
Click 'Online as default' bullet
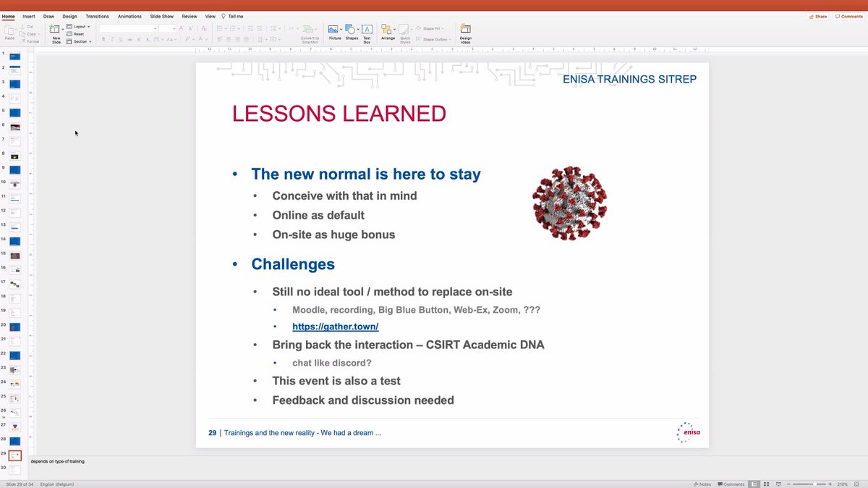[318, 215]
